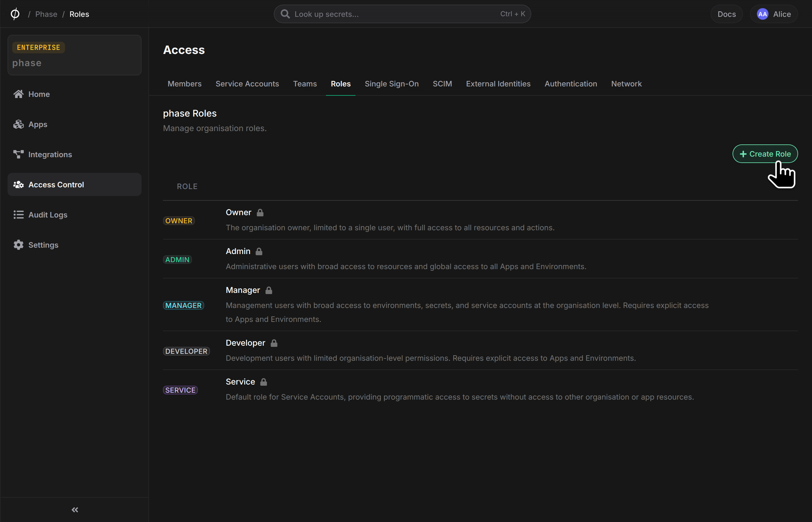812x522 pixels.
Task: Click the Owner role description text
Action: pos(390,227)
